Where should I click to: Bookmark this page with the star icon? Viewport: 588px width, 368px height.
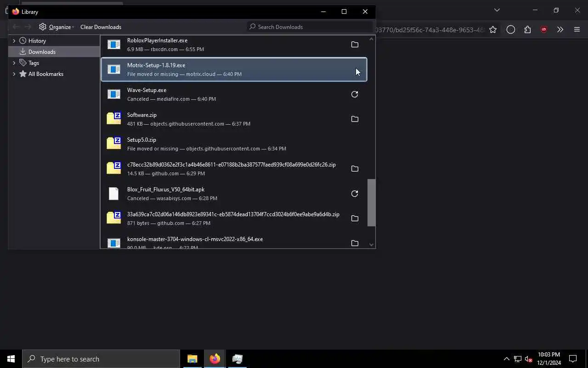493,29
